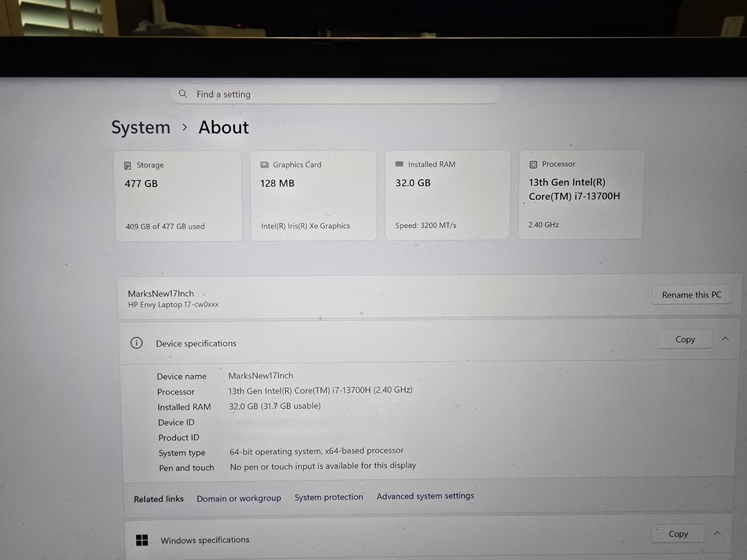
Task: Open the System protection link
Action: coord(329,497)
